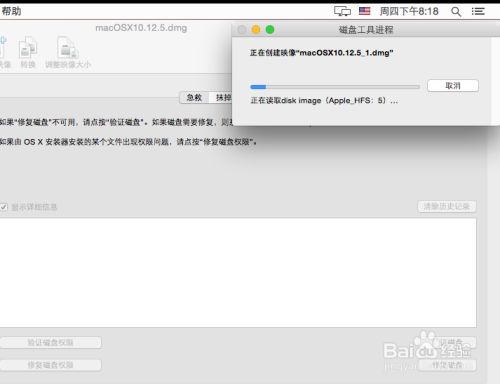Click the 验证磁盘 instruction text line

(116, 122)
